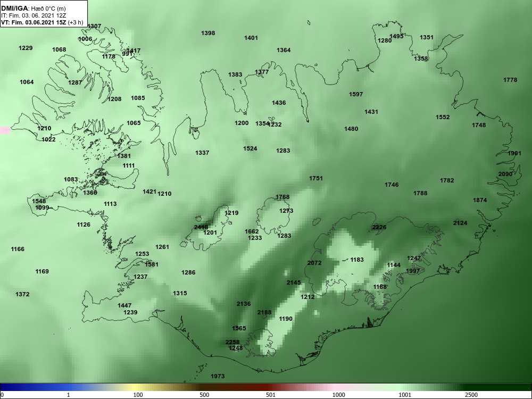532x399 pixels.
Task: Click the legend label '2500'
Action: coord(471,395)
